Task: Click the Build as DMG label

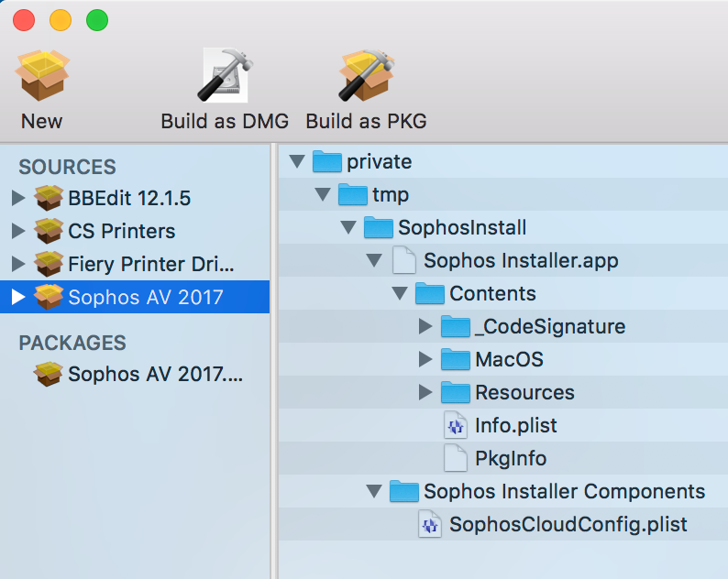Action: point(225,122)
